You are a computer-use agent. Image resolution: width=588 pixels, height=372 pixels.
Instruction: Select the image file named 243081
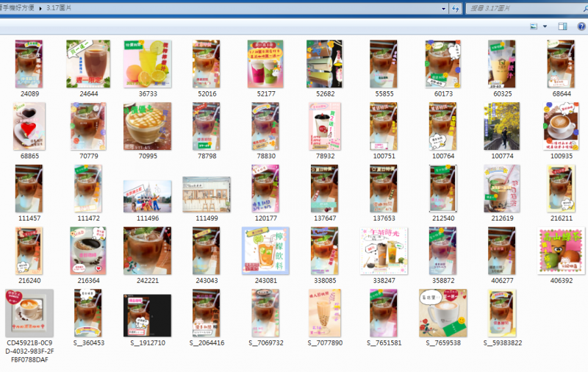pyautogui.click(x=265, y=250)
